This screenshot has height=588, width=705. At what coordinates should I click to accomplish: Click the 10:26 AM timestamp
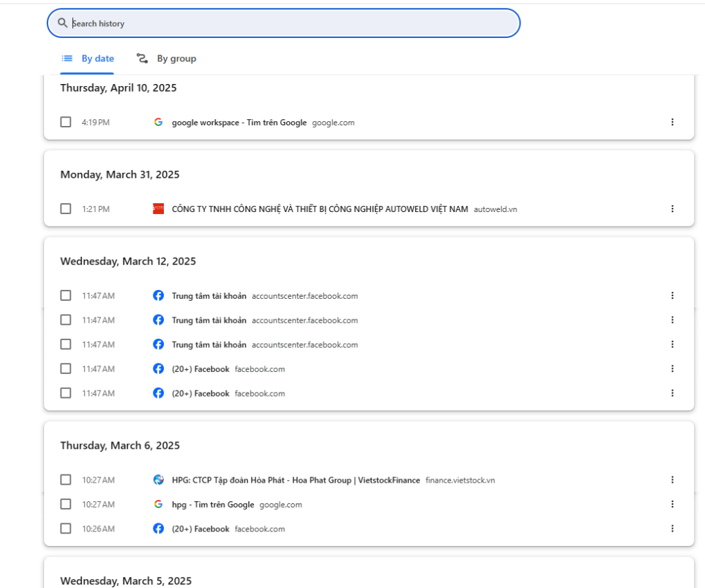(98, 529)
